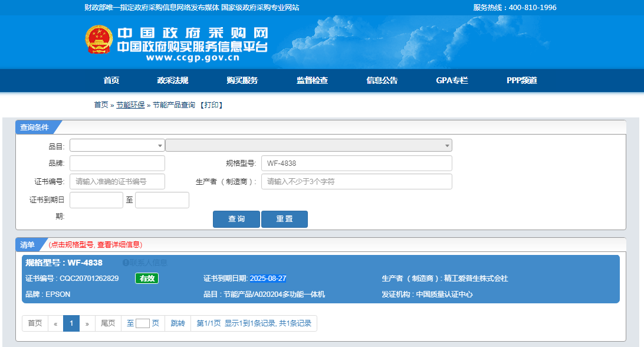Click the national emblem logo
The image size is (644, 347).
click(99, 40)
